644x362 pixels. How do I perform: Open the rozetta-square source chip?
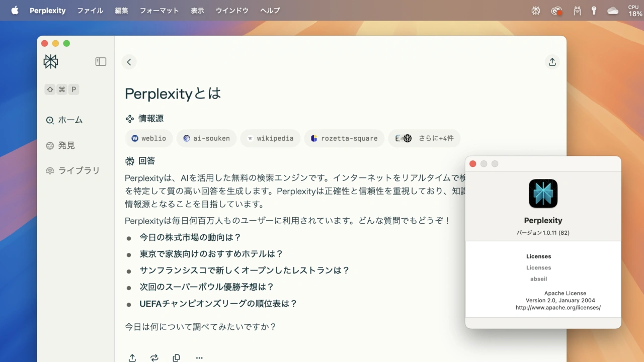tap(344, 138)
